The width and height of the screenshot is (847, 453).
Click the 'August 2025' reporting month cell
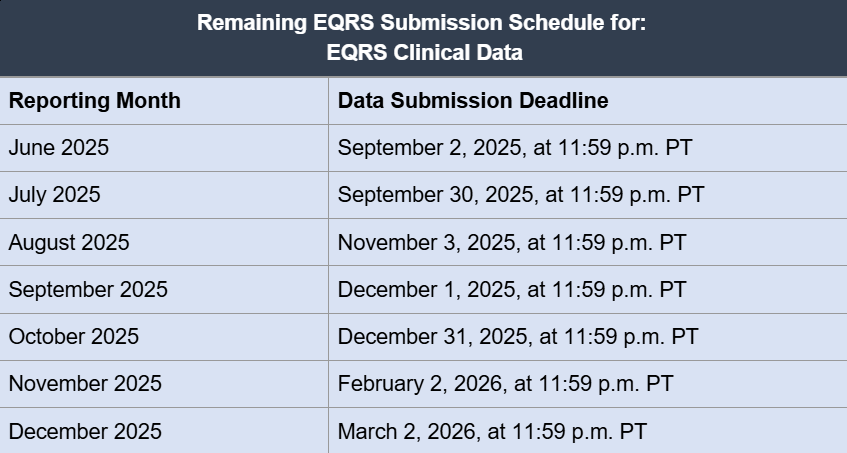(x=69, y=242)
